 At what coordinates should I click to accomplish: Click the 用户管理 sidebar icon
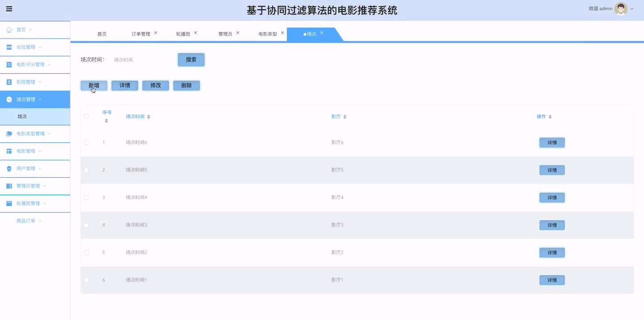pyautogui.click(x=9, y=168)
